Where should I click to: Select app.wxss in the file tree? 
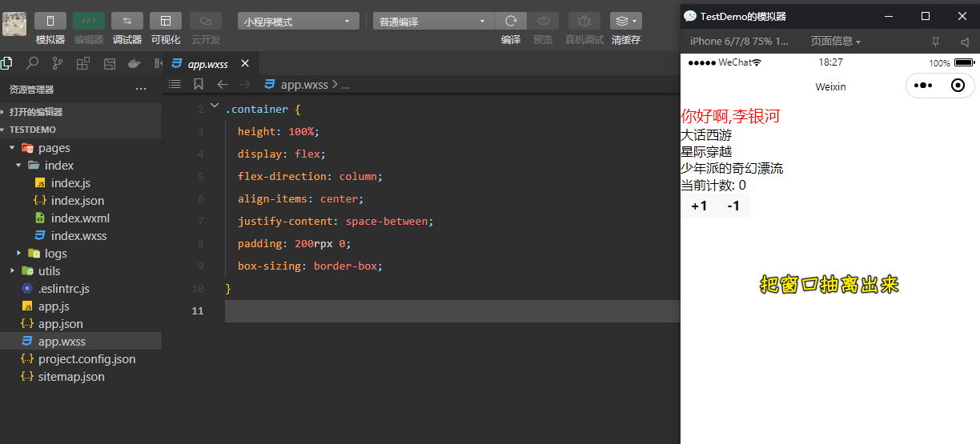81,342
